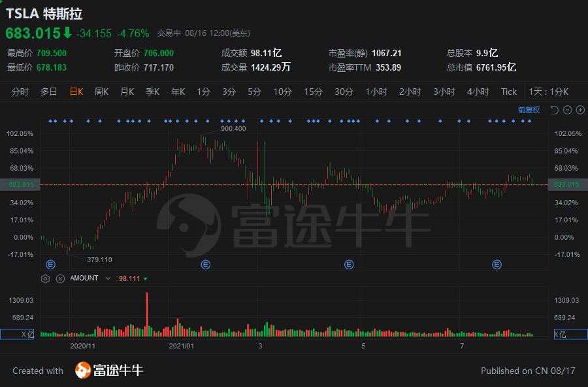Remove AMOUNT indicator with X icon

[x=60, y=278]
